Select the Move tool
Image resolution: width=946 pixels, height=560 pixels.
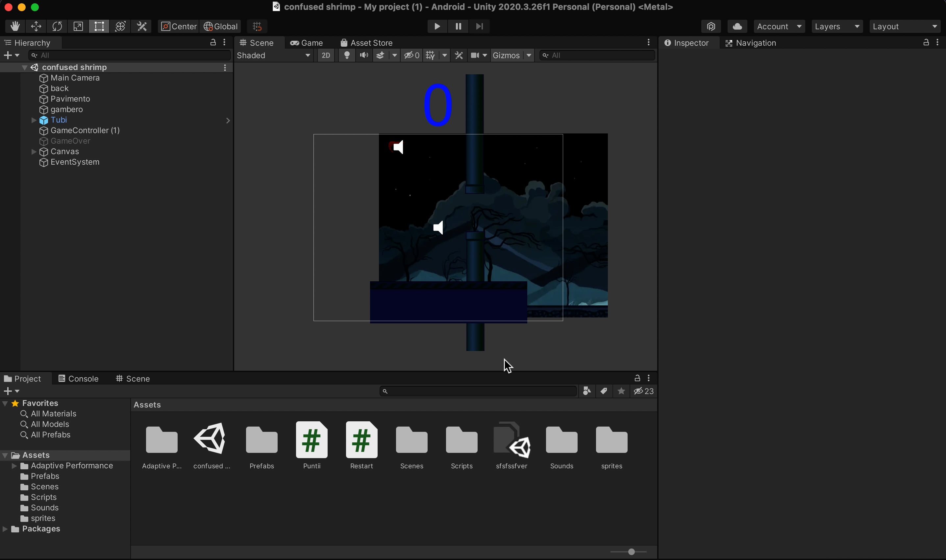[x=36, y=26]
